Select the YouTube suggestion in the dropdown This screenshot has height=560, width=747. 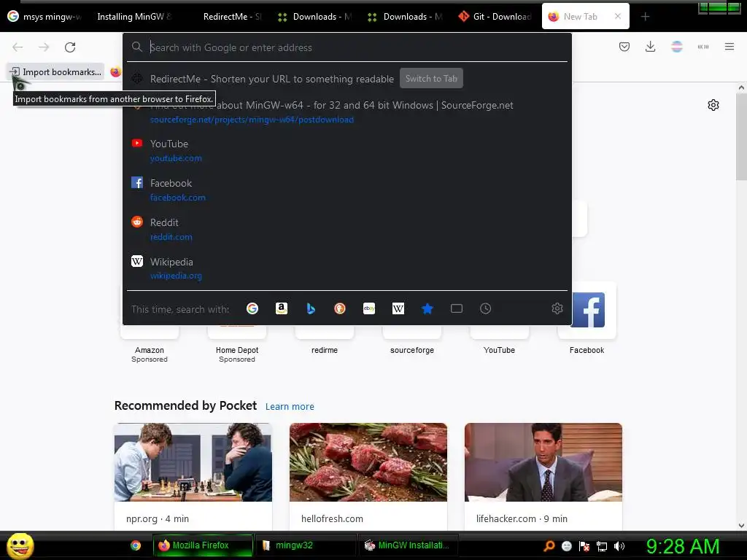click(347, 150)
